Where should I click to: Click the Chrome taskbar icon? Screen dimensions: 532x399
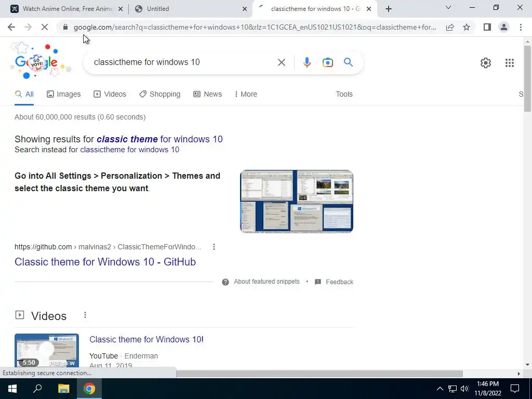point(89,389)
